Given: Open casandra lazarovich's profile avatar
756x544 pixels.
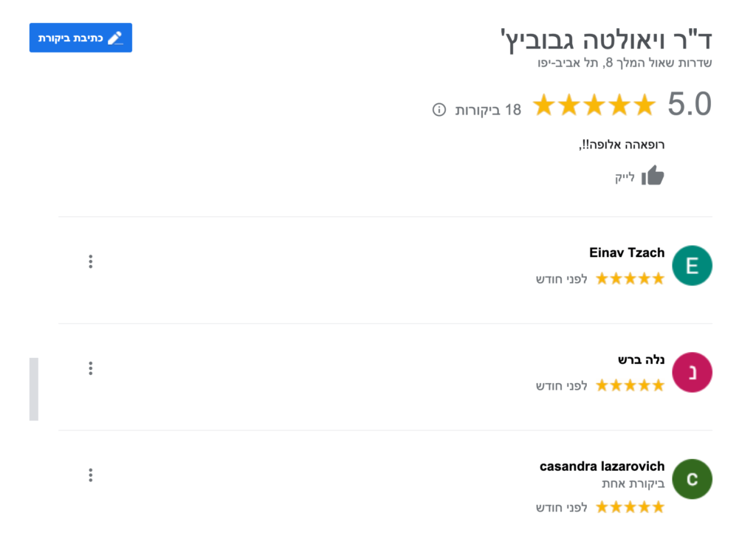Looking at the screenshot, I should [x=692, y=479].
